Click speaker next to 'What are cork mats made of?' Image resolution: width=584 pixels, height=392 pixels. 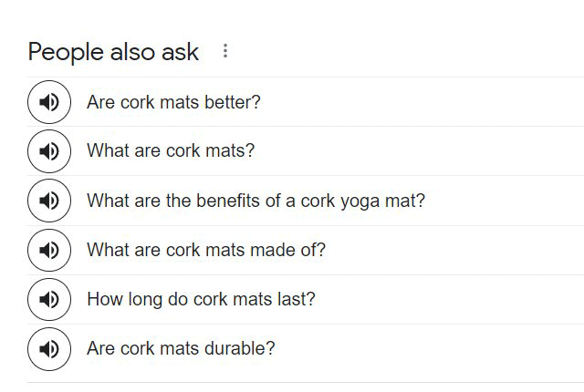coord(49,250)
